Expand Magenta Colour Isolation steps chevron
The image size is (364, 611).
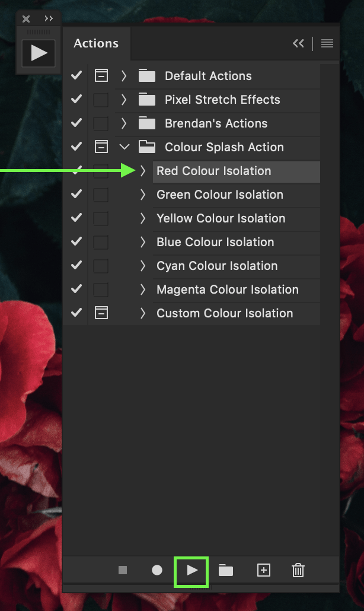pos(143,289)
